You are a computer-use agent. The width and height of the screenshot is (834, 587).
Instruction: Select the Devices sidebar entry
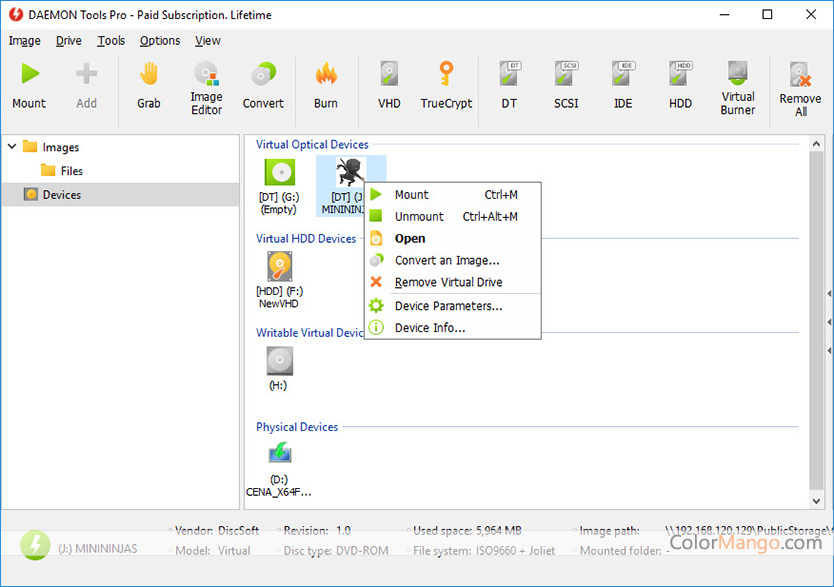[x=60, y=194]
